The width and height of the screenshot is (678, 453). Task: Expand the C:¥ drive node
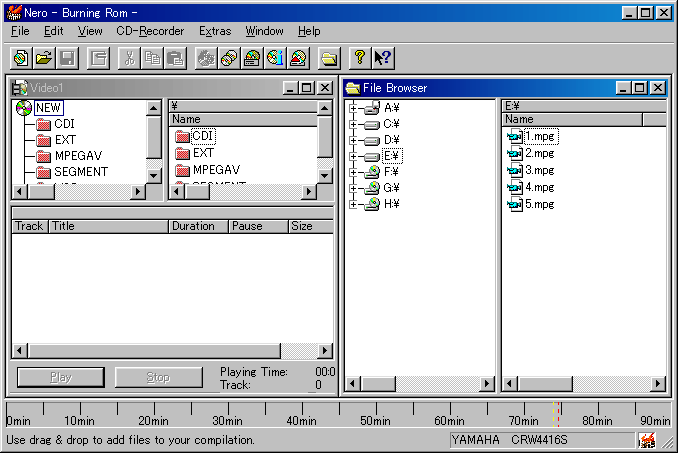coord(353,124)
